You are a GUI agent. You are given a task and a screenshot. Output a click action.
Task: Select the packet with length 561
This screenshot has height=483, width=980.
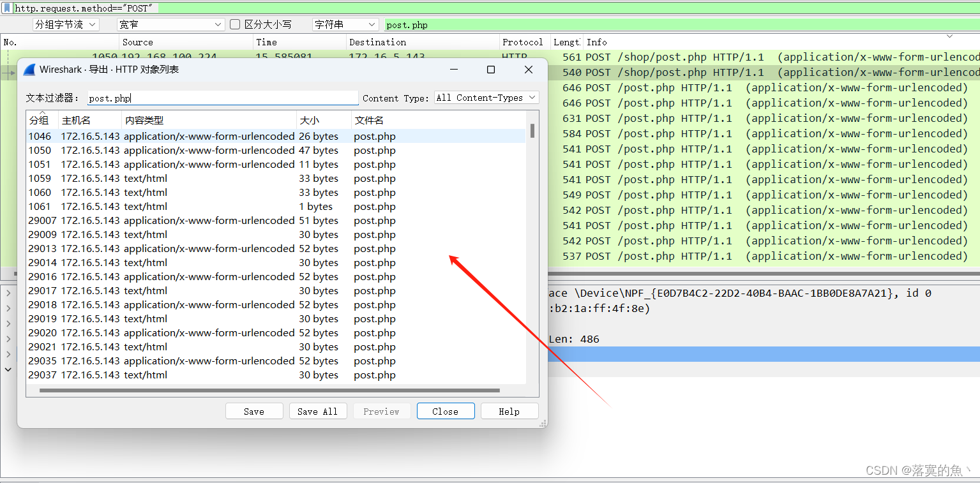763,57
